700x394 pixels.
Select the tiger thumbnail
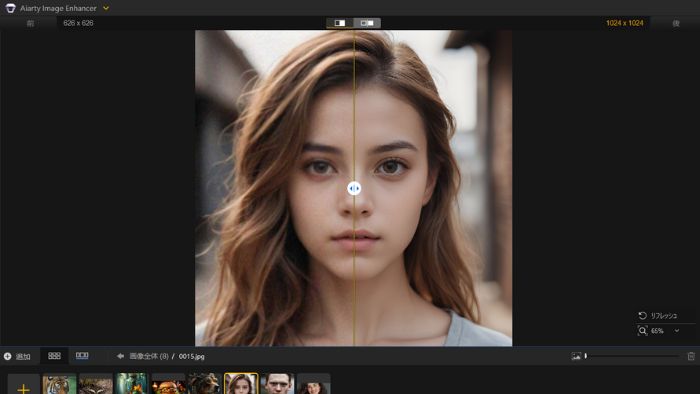click(59, 384)
